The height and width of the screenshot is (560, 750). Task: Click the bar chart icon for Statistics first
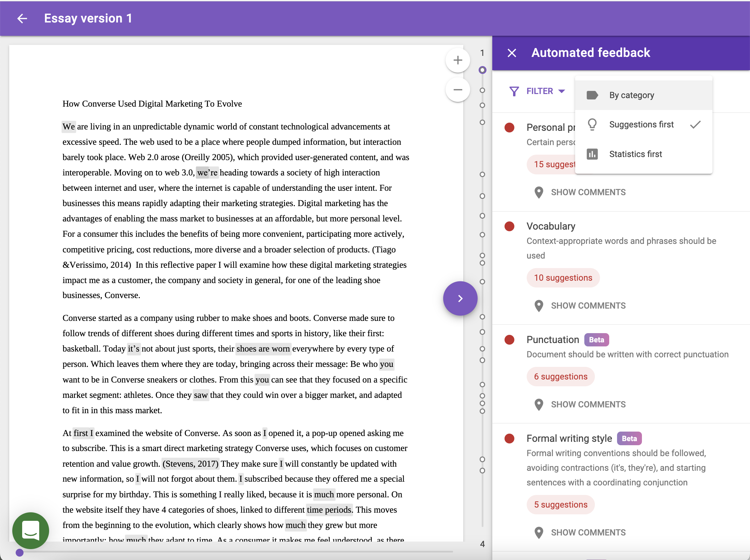click(592, 154)
